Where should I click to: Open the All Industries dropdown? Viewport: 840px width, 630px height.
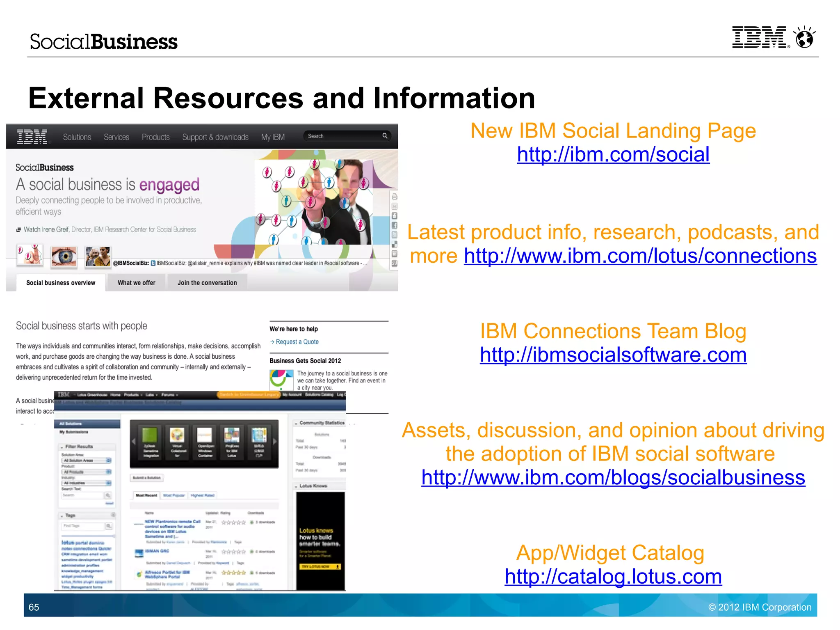tap(87, 483)
